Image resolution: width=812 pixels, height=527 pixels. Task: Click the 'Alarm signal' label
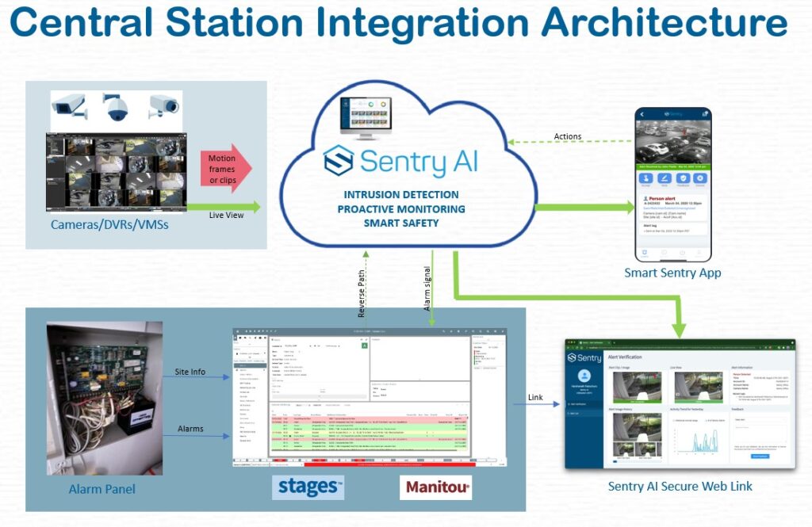point(427,289)
